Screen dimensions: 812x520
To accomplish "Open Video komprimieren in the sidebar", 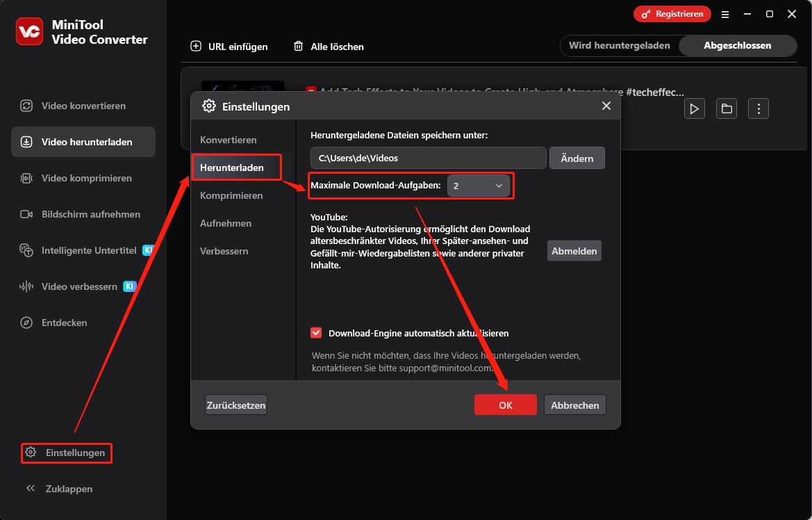I will 83,178.
